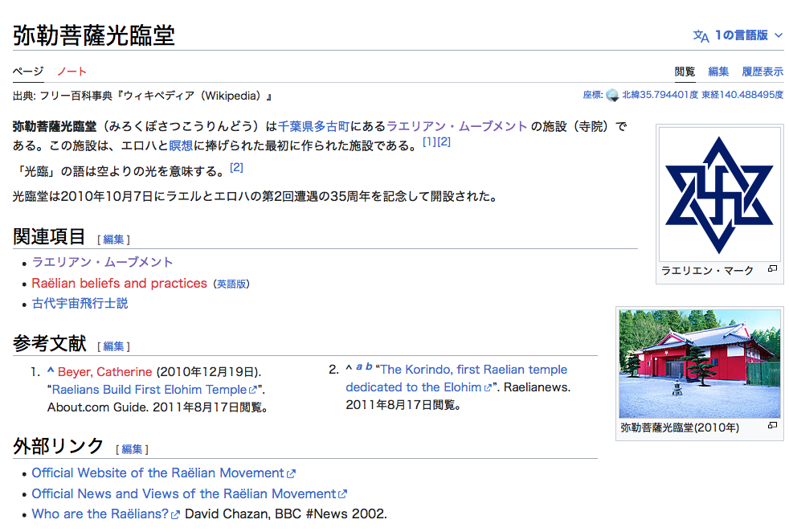
Task: Switch to the ページ tab
Action: point(28,72)
